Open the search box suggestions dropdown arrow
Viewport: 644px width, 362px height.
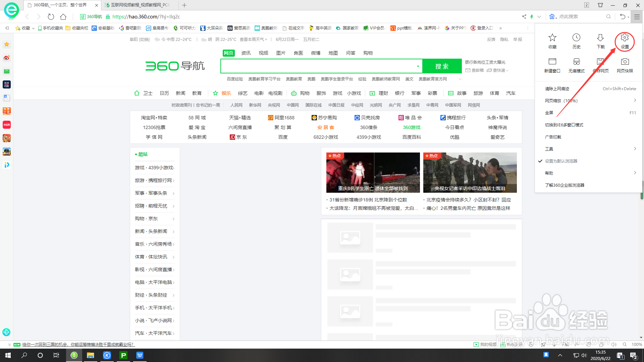418,66
